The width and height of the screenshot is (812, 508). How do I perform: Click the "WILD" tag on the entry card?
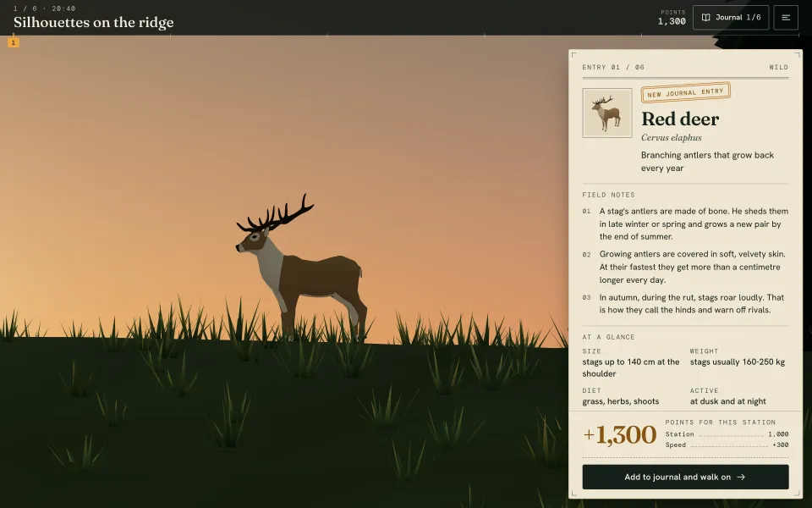point(778,67)
